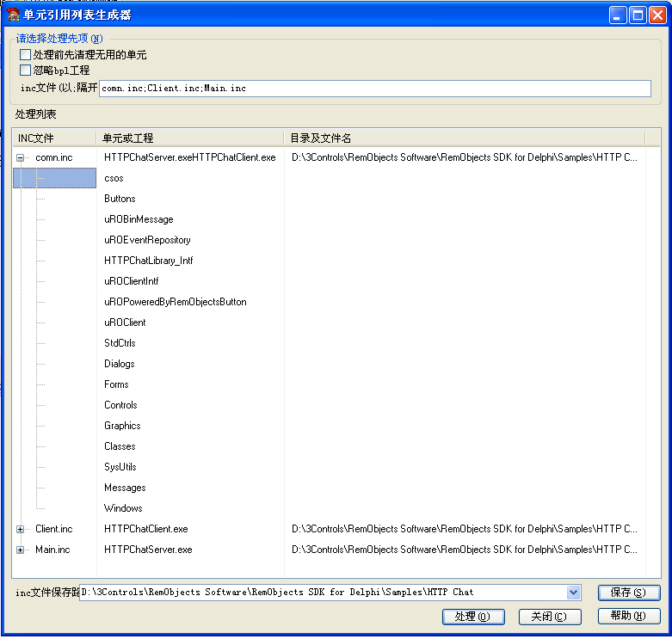Open the inc文件保存路径 dropdown arrow
Screen dimensions: 672x639
[574, 593]
